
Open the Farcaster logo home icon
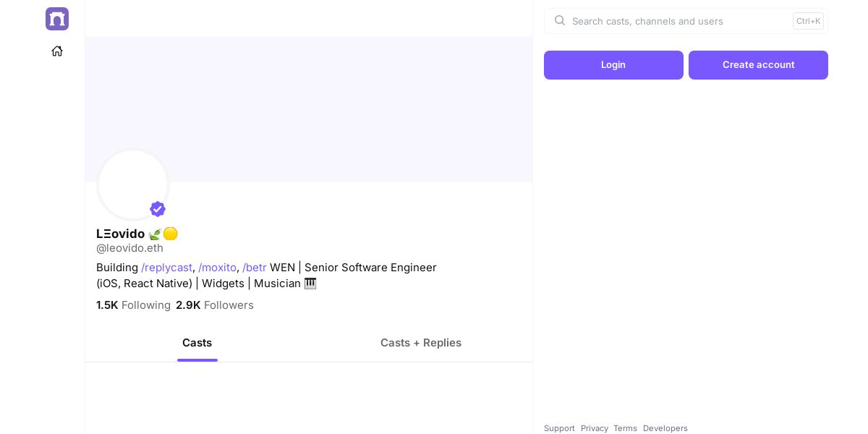57,19
